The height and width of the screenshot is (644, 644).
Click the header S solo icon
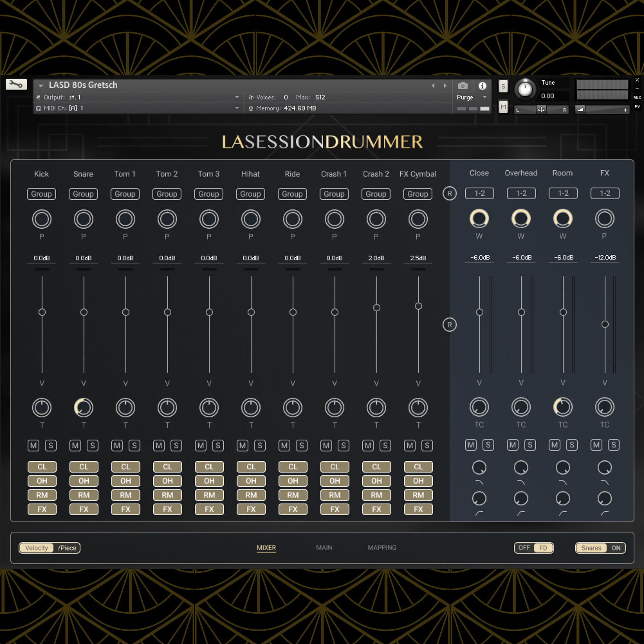(x=503, y=86)
